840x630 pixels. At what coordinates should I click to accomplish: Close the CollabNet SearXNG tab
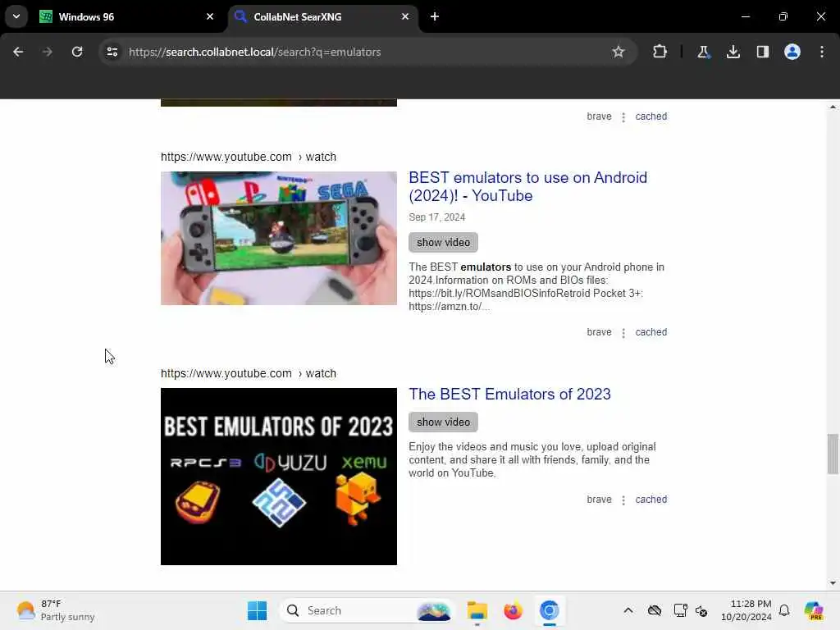click(405, 16)
